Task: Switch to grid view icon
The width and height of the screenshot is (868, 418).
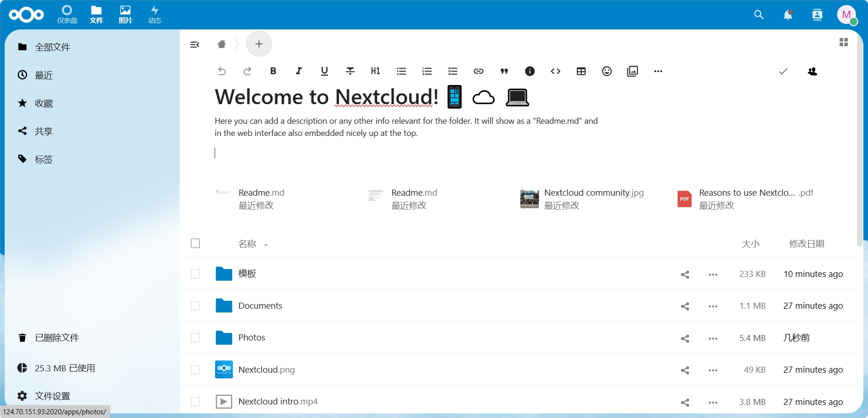Action: pyautogui.click(x=844, y=42)
